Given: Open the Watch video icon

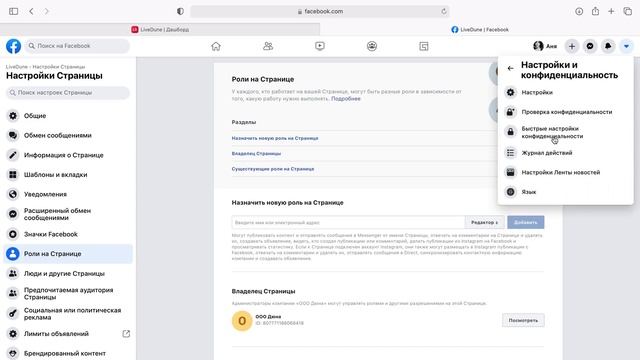Looking at the screenshot, I should (320, 46).
